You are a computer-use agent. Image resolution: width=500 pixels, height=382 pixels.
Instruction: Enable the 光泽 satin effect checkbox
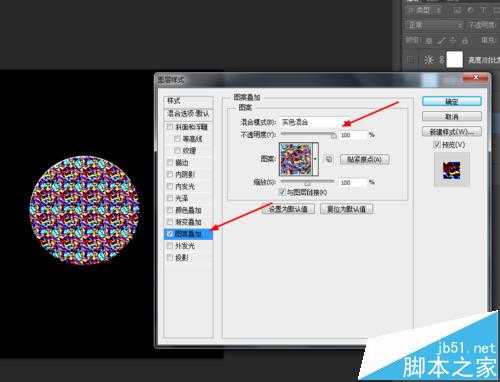[170, 198]
